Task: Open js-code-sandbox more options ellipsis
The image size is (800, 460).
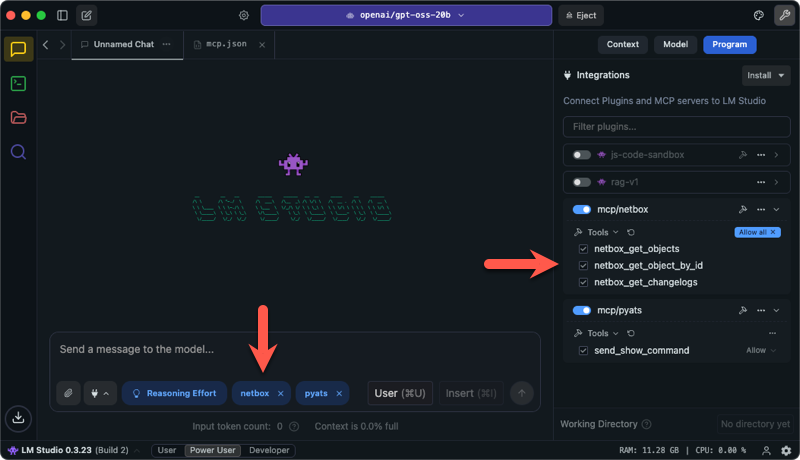Action: coord(761,155)
